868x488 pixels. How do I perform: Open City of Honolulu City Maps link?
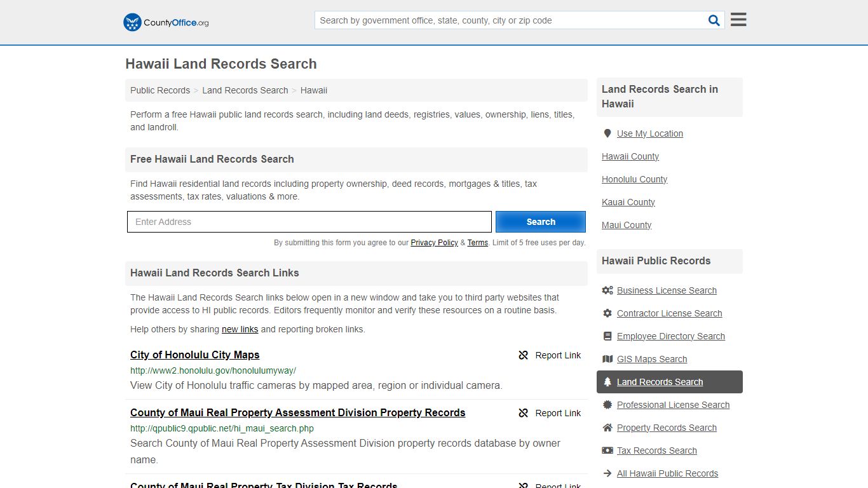pos(195,355)
